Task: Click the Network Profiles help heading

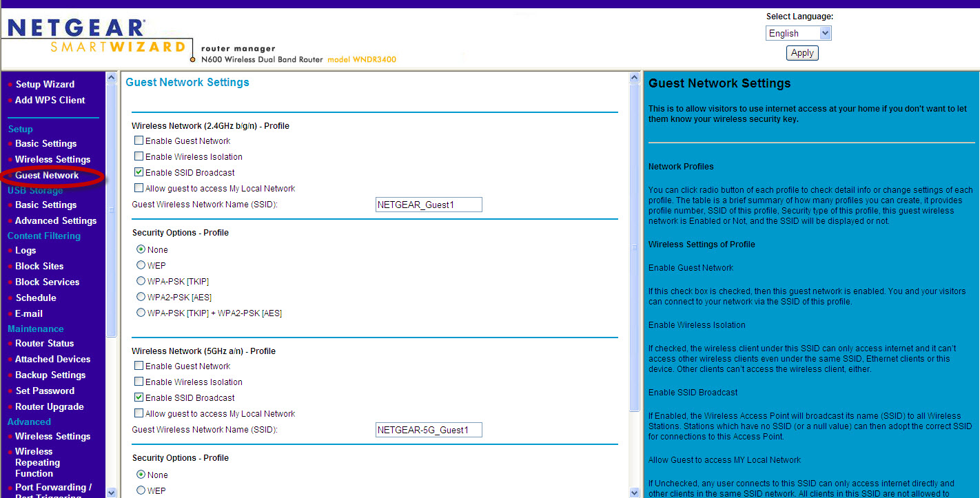Action: [681, 167]
